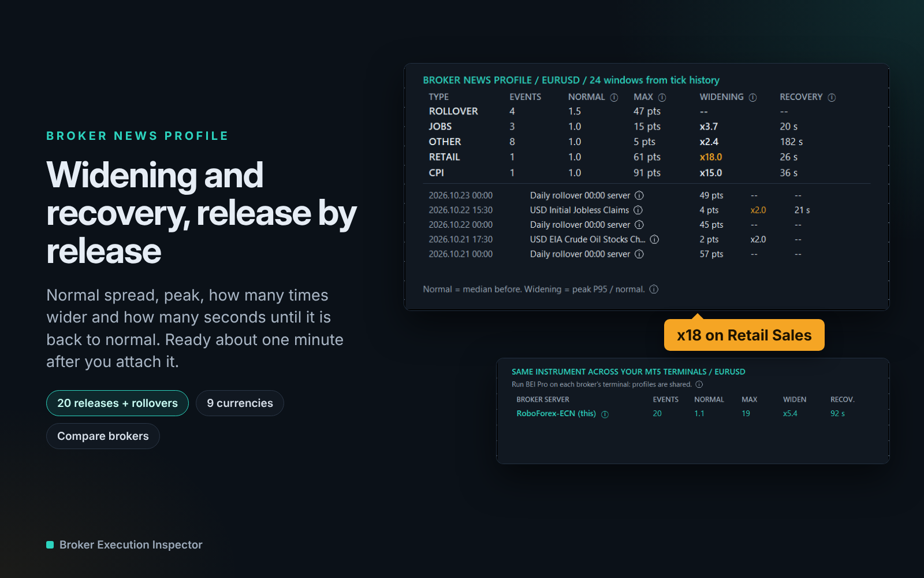Viewport: 924px width, 578px height.
Task: Click the JOBS row type label
Action: [x=440, y=127]
